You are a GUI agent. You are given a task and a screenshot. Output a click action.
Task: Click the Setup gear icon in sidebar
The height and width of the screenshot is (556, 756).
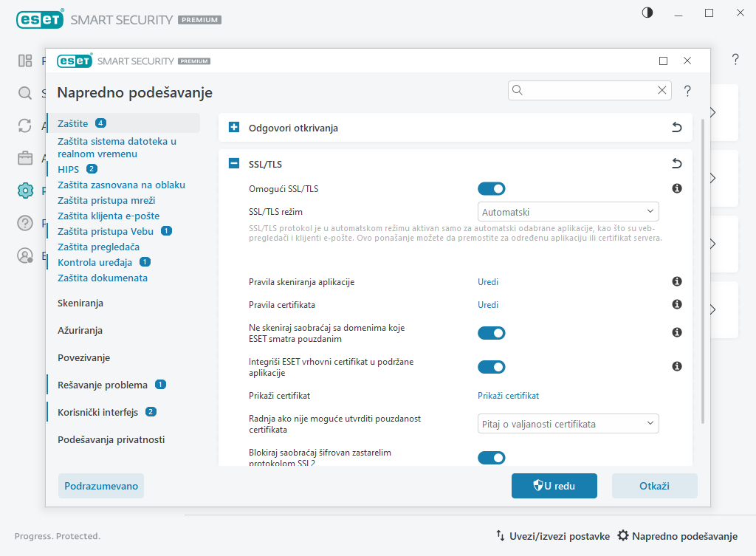25,190
